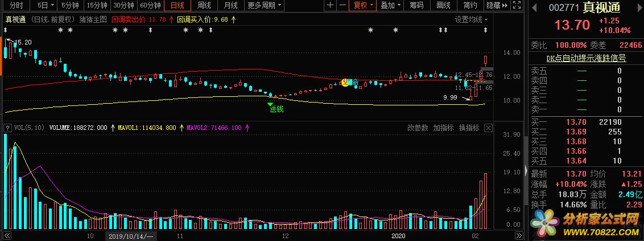Click 买三 price 13.68 row
The height and width of the screenshot is (241, 644).
[586, 141]
